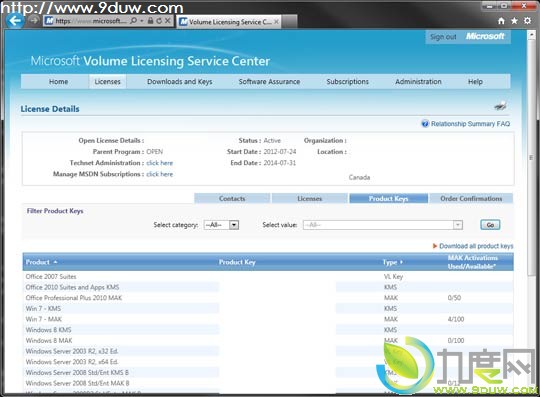This screenshot has width=540, height=397.
Task: Select the Windows 8 MAK row
Action: [x=268, y=341]
